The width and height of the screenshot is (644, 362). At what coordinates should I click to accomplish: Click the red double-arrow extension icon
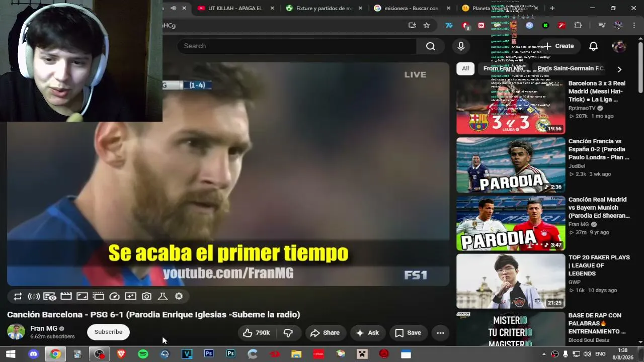click(481, 25)
